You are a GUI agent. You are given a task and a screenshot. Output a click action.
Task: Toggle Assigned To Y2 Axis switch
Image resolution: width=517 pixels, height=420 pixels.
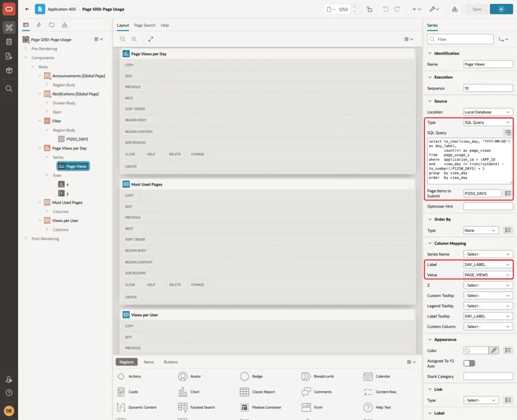coord(469,363)
